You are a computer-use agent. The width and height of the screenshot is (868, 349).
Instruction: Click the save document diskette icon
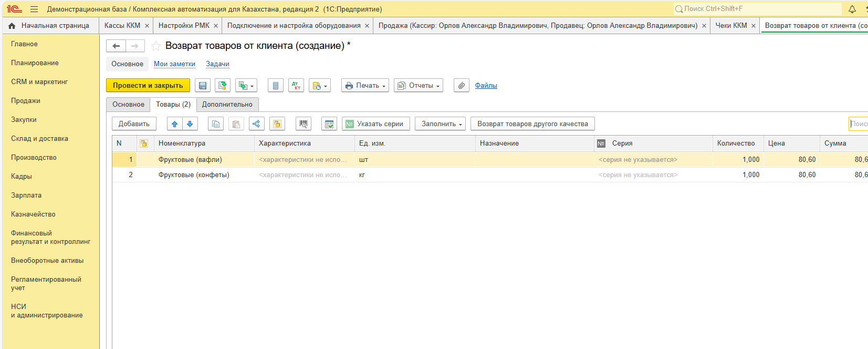click(203, 86)
